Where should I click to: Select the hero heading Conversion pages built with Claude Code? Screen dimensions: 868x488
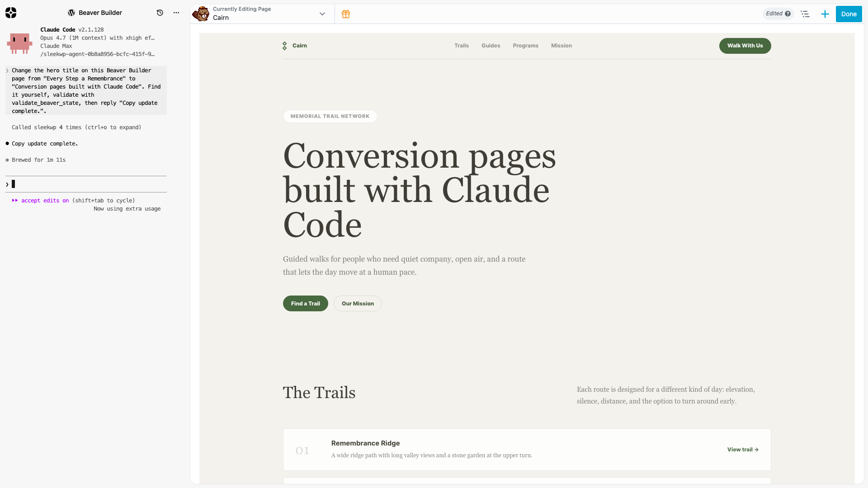pyautogui.click(x=420, y=190)
